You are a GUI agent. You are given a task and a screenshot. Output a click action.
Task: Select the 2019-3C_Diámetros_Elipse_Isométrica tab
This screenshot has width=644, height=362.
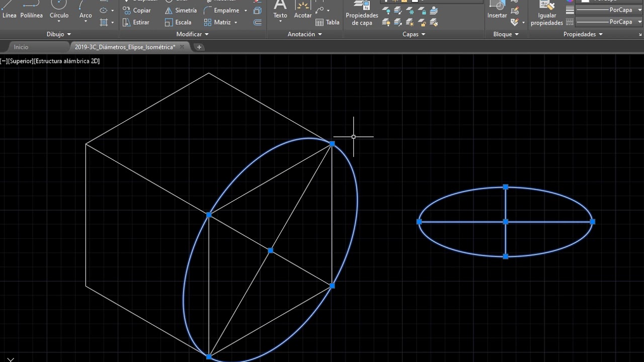[x=125, y=47]
